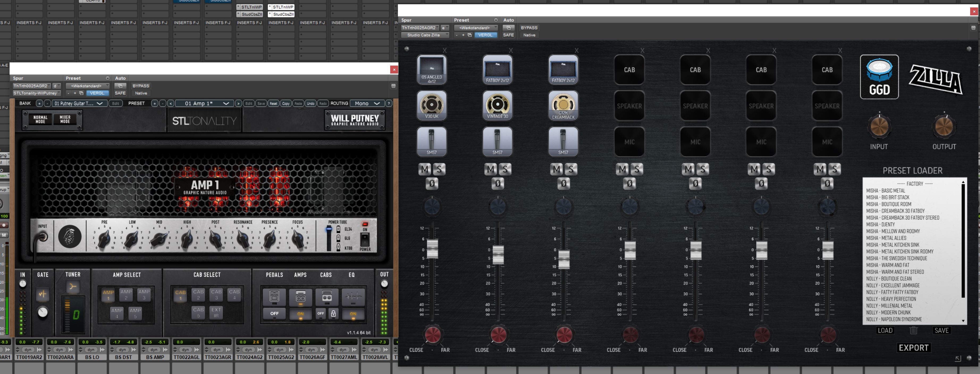Solo the second cab channel
This screenshot has width=980, height=374.
point(505,169)
